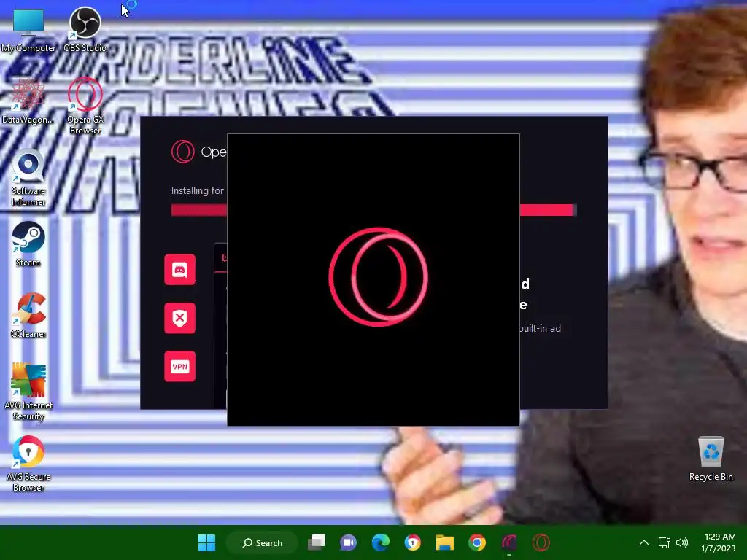
Task: Launch OBS Studio desktop shortcut
Action: tap(85, 29)
